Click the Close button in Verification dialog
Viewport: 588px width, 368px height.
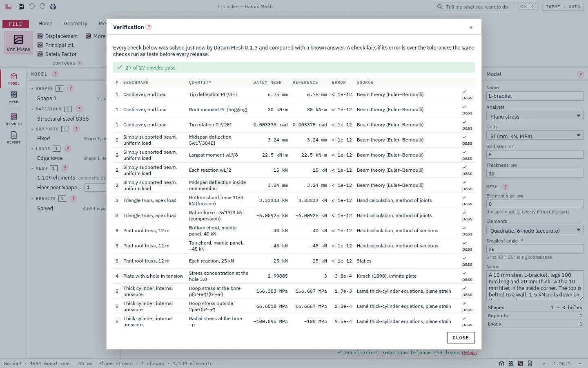click(461, 338)
